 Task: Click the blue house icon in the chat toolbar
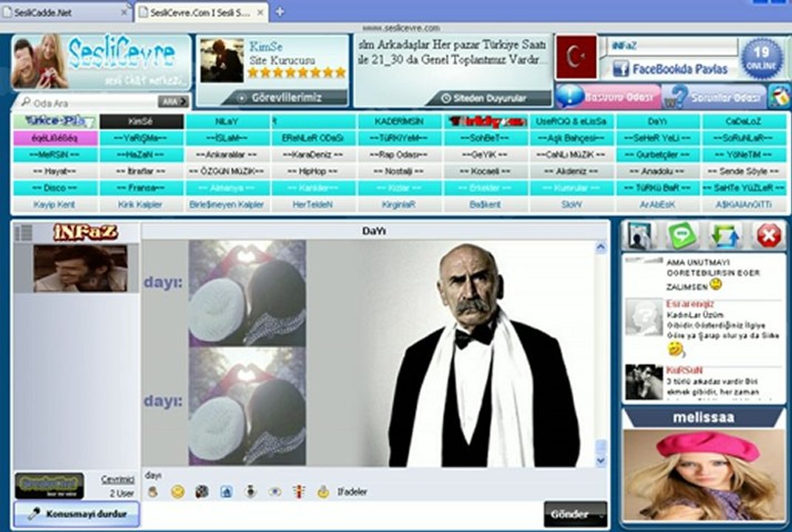[x=226, y=491]
